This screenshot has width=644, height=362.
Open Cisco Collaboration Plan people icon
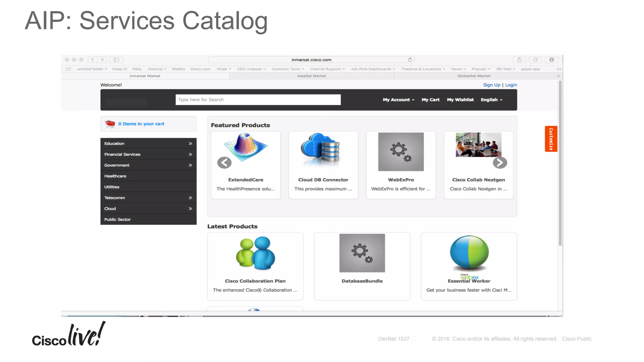point(255,253)
